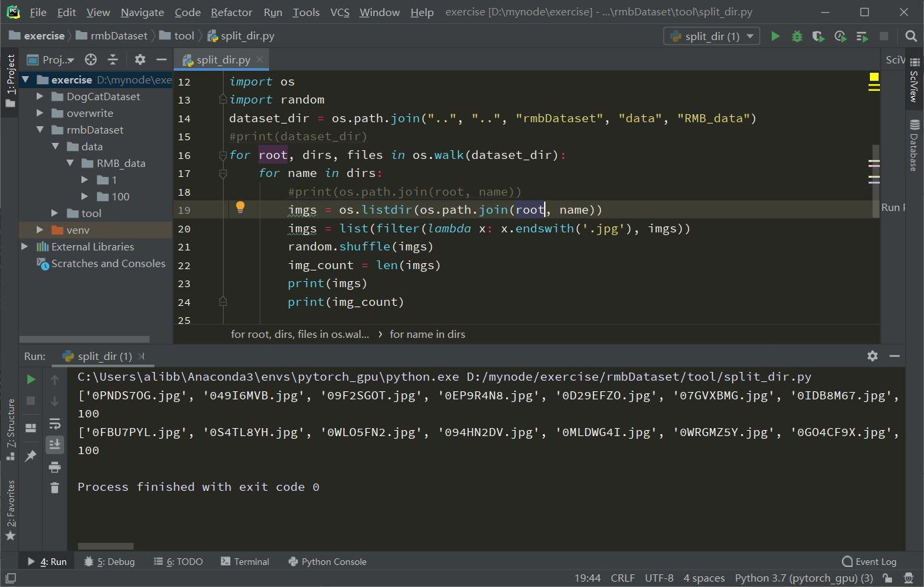
Task: Toggle scroll to end in console
Action: [55, 445]
